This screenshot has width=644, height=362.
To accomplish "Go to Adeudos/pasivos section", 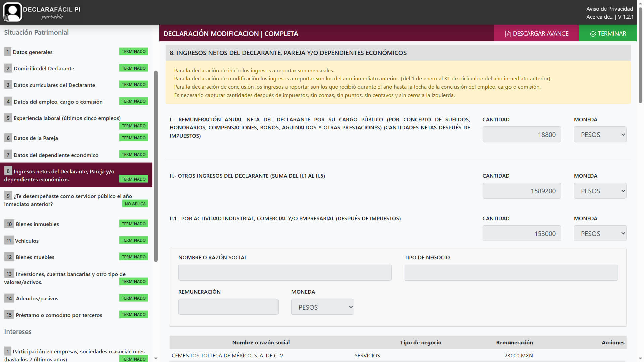I will 76,298.
